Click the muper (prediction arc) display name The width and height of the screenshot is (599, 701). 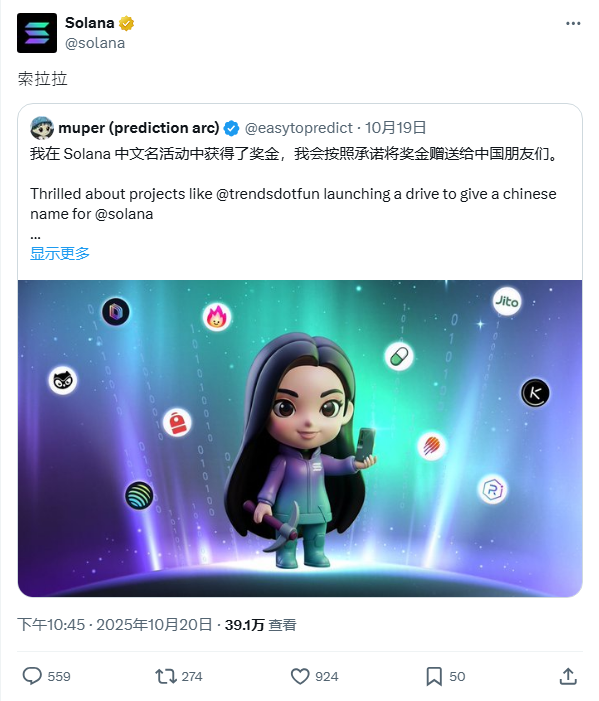139,128
